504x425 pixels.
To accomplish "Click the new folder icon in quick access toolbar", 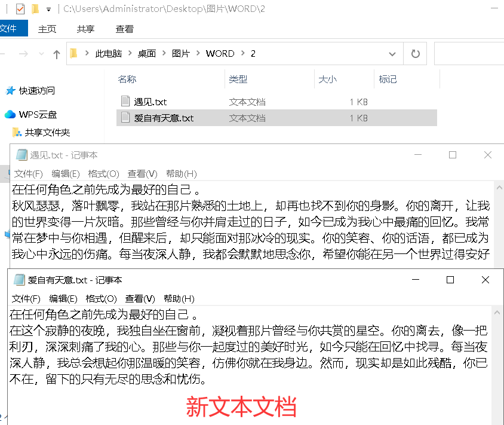I will point(35,9).
